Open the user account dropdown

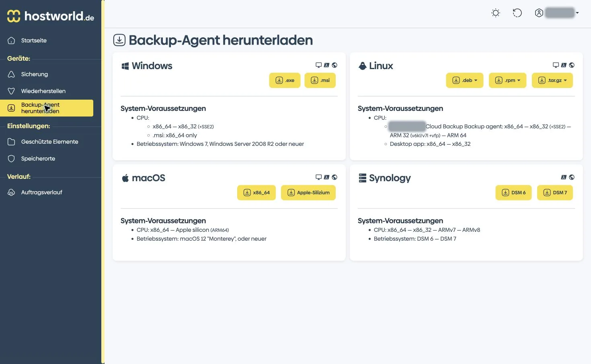pos(557,13)
